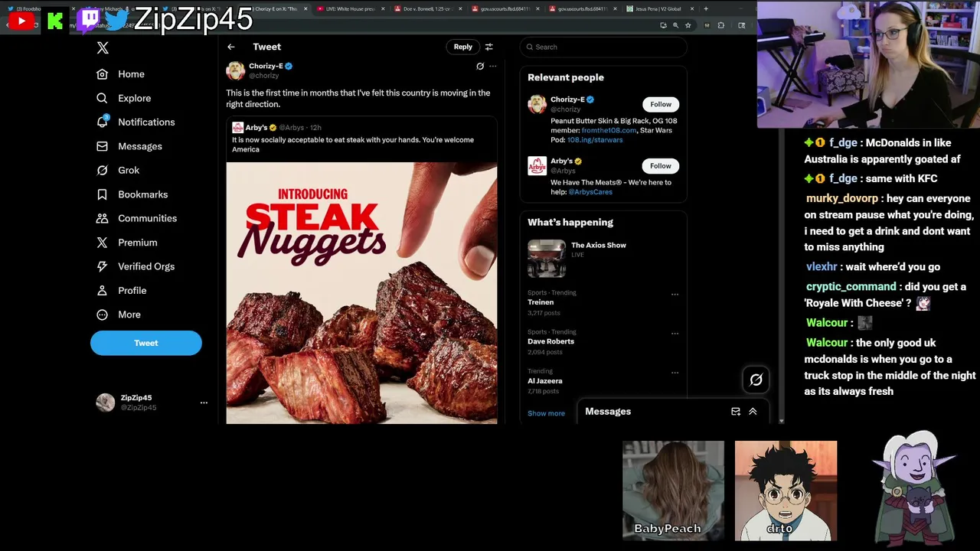Click the purple Twitch icon in the overlay
Image resolution: width=980 pixels, height=551 pixels.
click(88, 20)
